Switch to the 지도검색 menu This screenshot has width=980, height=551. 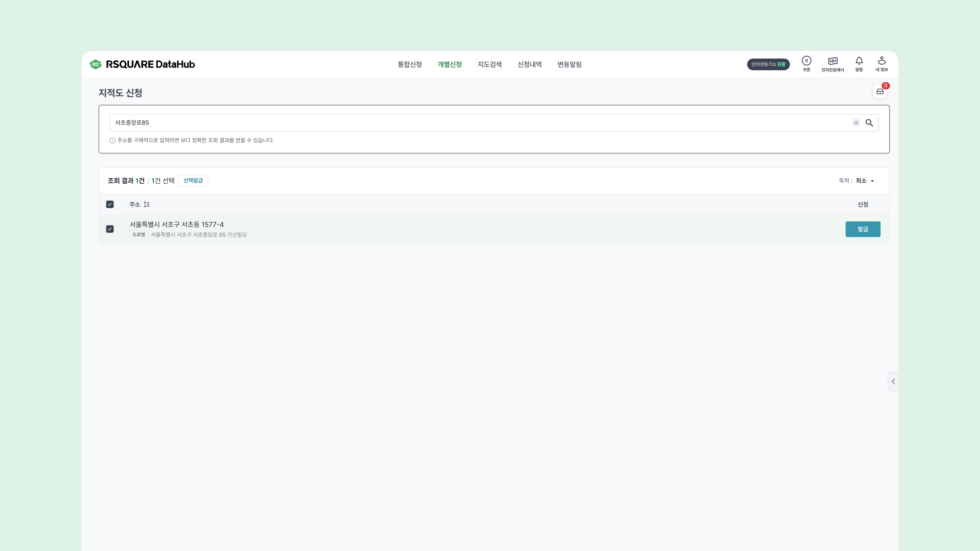[489, 64]
